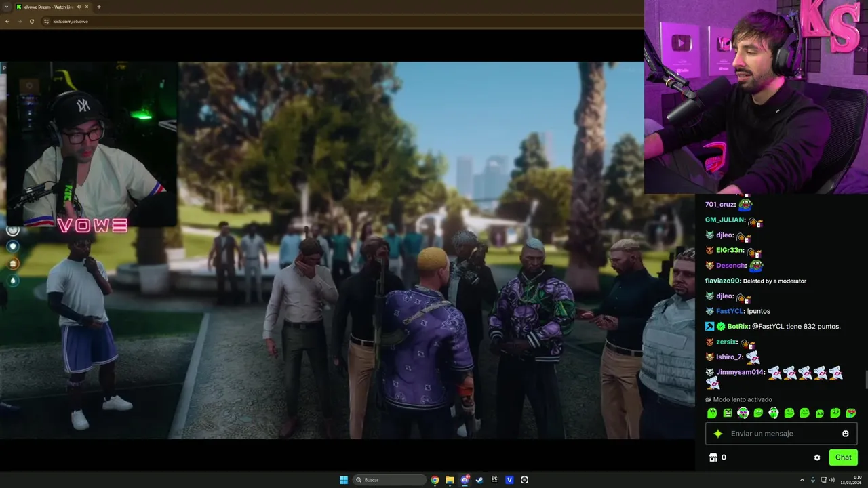Click the taskbar Buscar search box
Image resolution: width=868 pixels, height=488 pixels.
point(390,480)
